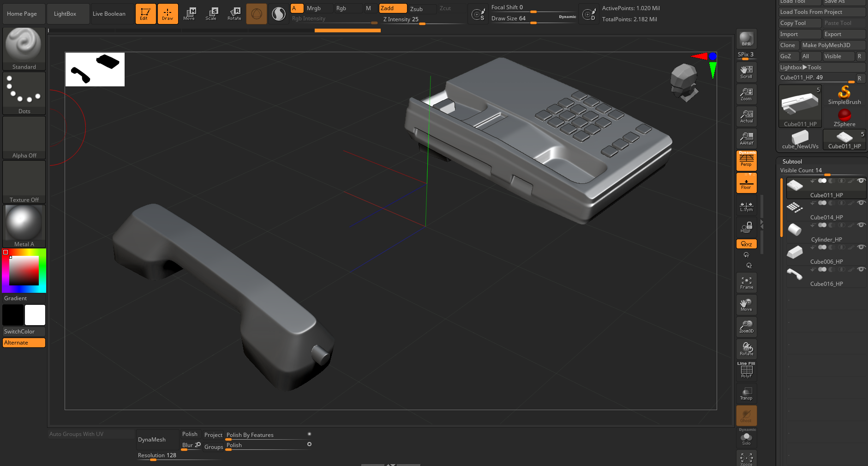Click the camera head view indicator
Viewport: 868px width, 466px height.
tap(684, 82)
